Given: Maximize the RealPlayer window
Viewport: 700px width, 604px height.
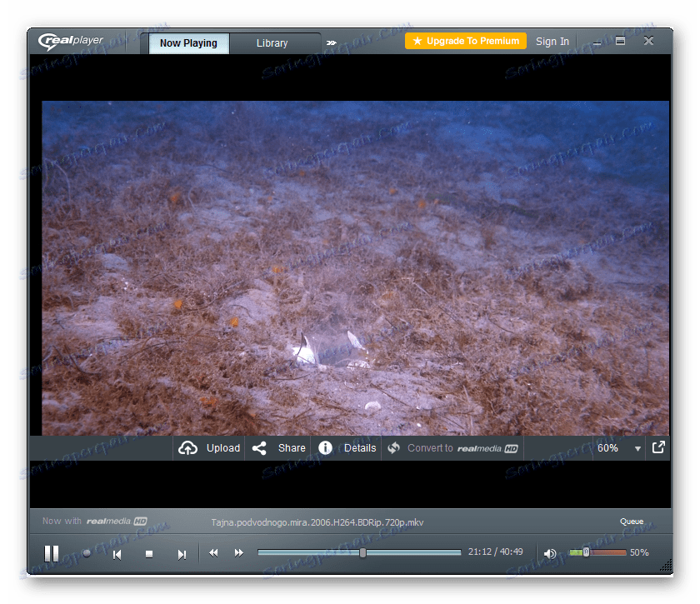Looking at the screenshot, I should pos(620,41).
